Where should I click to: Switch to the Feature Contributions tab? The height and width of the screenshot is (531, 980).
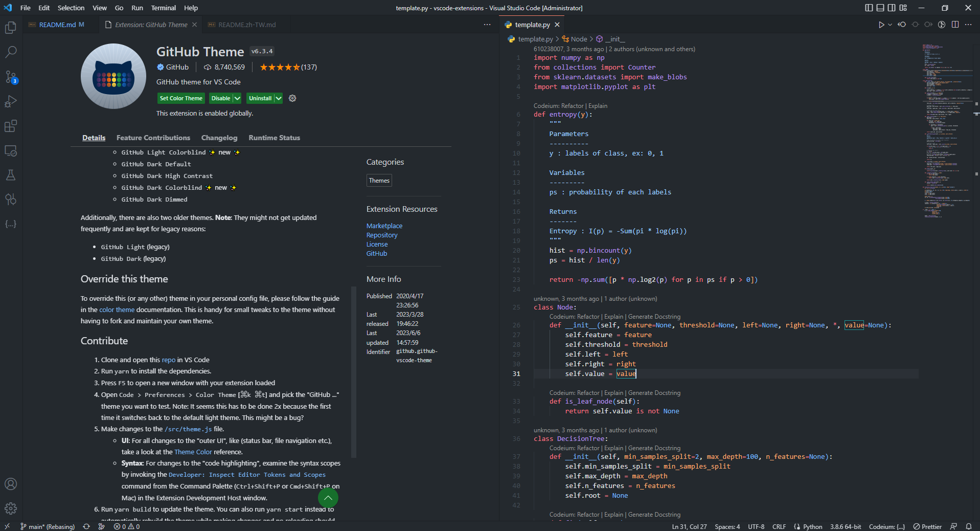pyautogui.click(x=153, y=138)
